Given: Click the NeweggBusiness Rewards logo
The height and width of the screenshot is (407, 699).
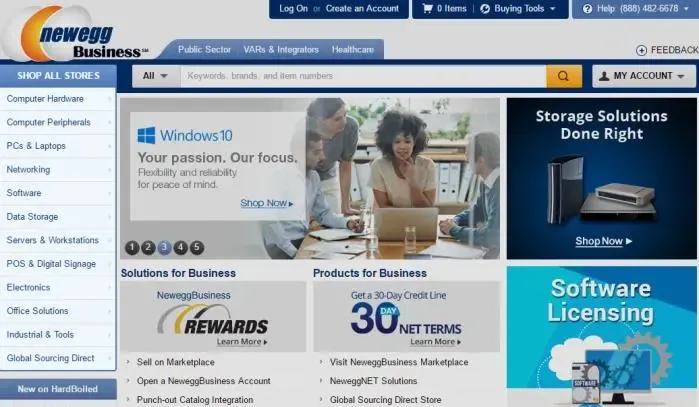Looking at the screenshot, I should 213,319.
